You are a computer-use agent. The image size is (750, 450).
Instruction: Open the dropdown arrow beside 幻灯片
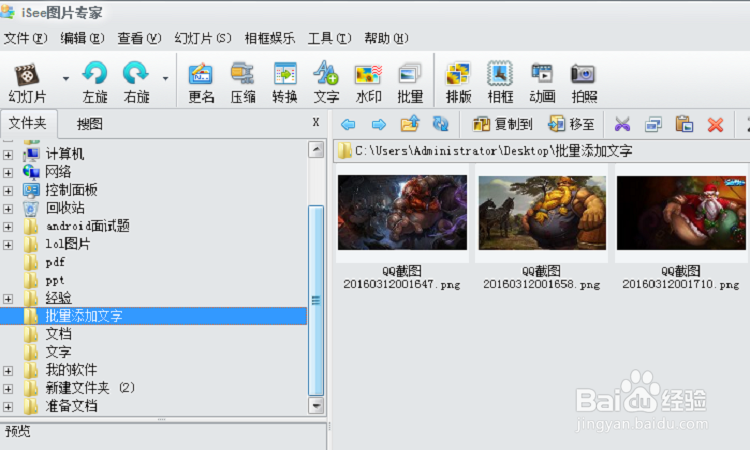pos(66,78)
